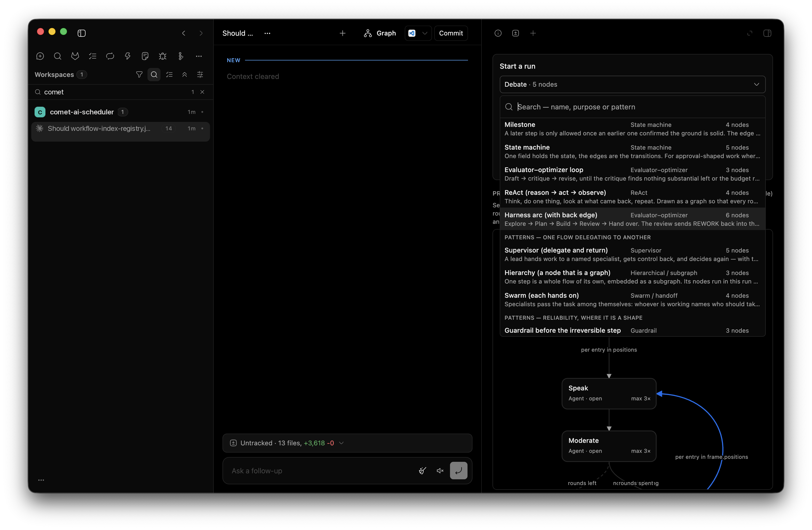Choose the Milestone pattern
The width and height of the screenshot is (812, 530).
tap(632, 129)
